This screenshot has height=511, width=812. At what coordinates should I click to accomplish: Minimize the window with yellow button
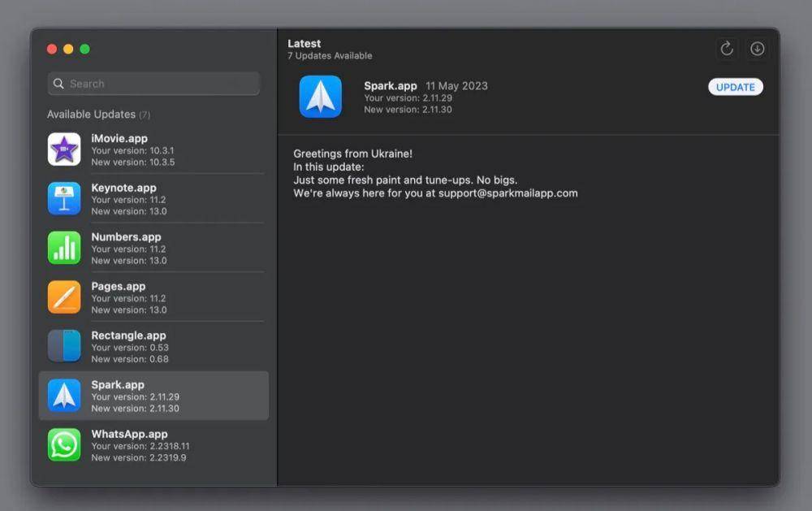pos(68,49)
